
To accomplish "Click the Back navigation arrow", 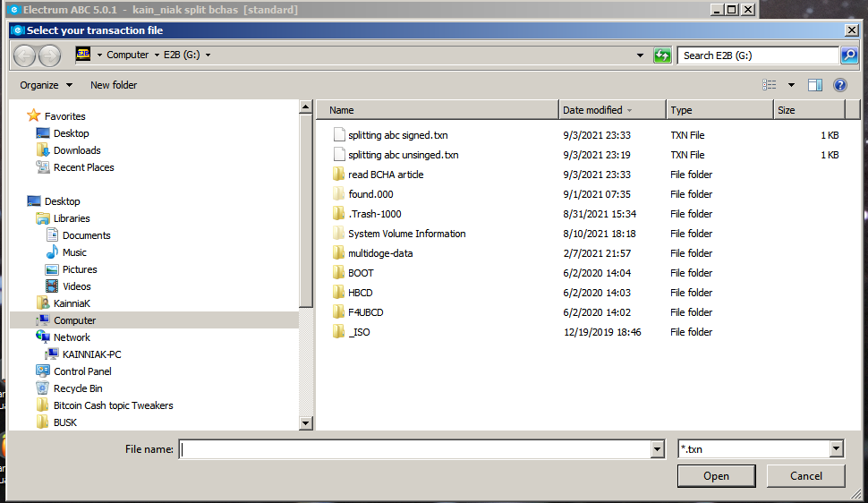I will pyautogui.click(x=24, y=55).
